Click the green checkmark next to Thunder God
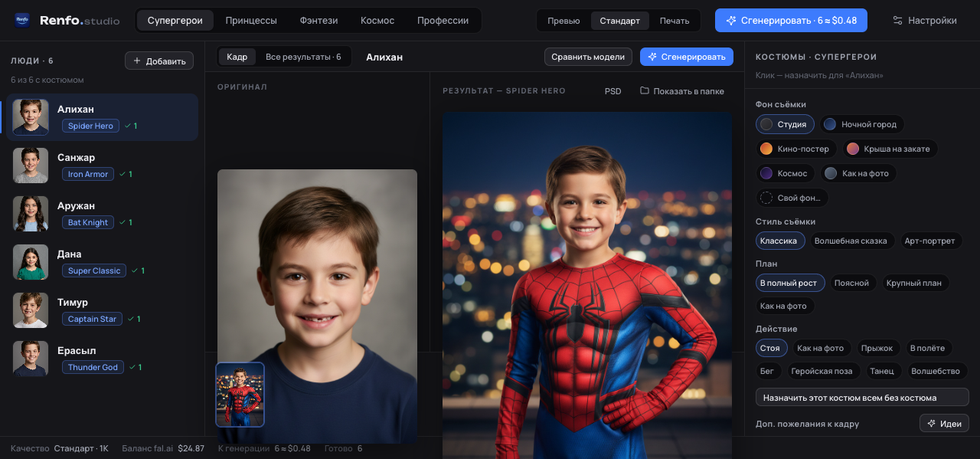The width and height of the screenshot is (980, 459). pyautogui.click(x=132, y=367)
